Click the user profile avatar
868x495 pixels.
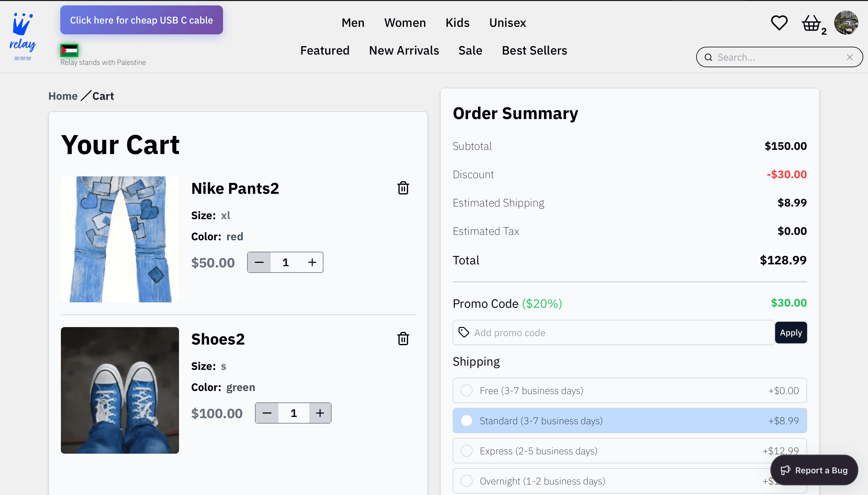click(x=846, y=23)
